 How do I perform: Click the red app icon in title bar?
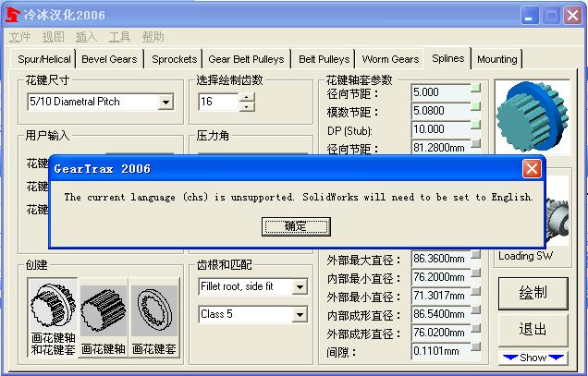13,15
